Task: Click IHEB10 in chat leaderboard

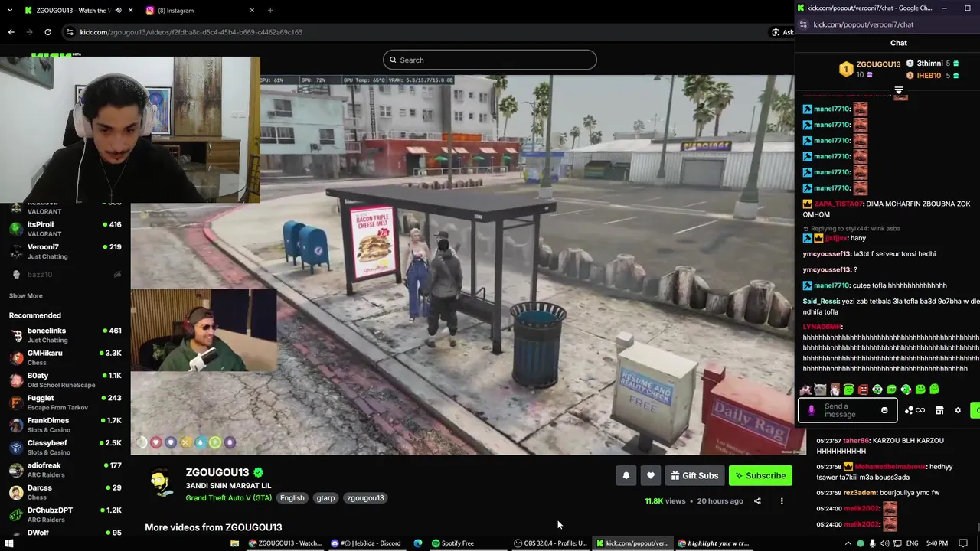Action: tap(929, 76)
